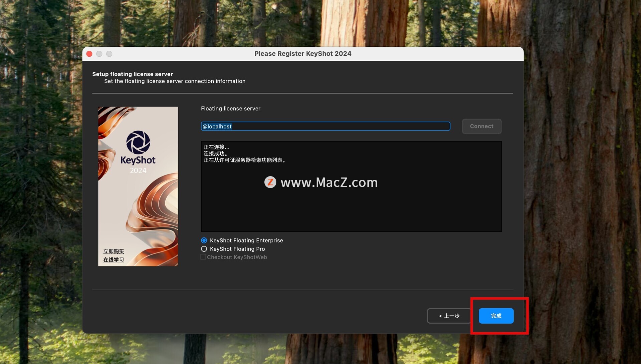
Task: Click the 'Floating license server' label
Action: point(231,108)
